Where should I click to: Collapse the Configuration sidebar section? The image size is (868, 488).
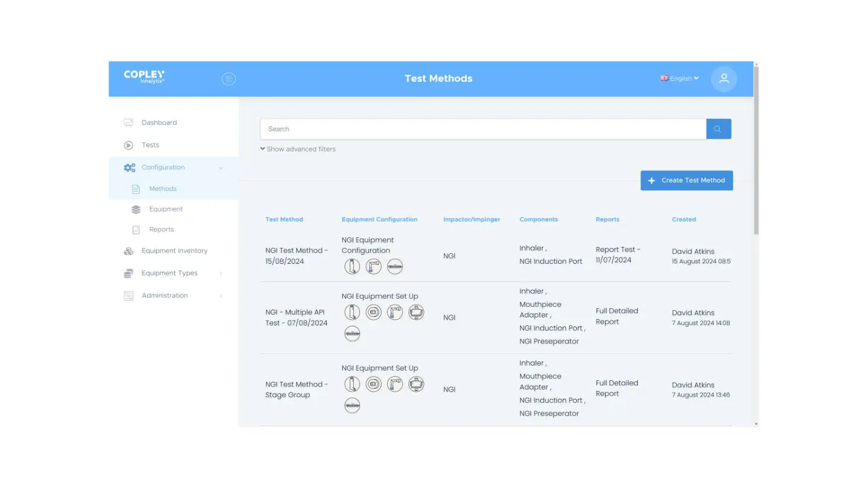tap(221, 168)
